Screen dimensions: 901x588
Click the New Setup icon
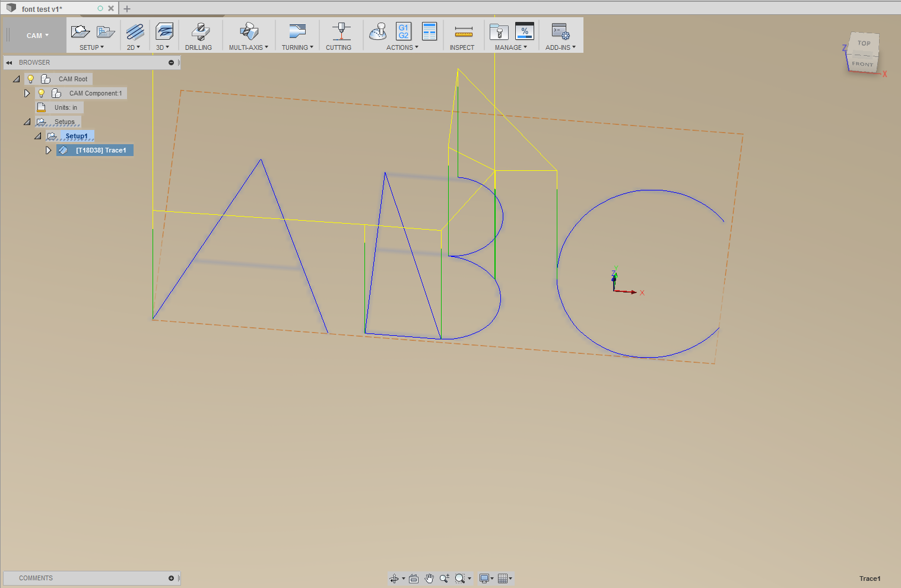[x=80, y=31]
